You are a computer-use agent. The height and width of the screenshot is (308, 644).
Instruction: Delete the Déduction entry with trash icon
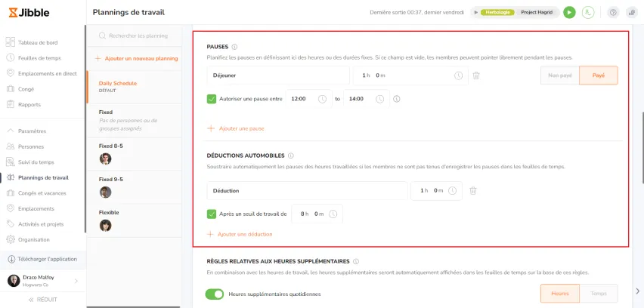click(x=472, y=191)
